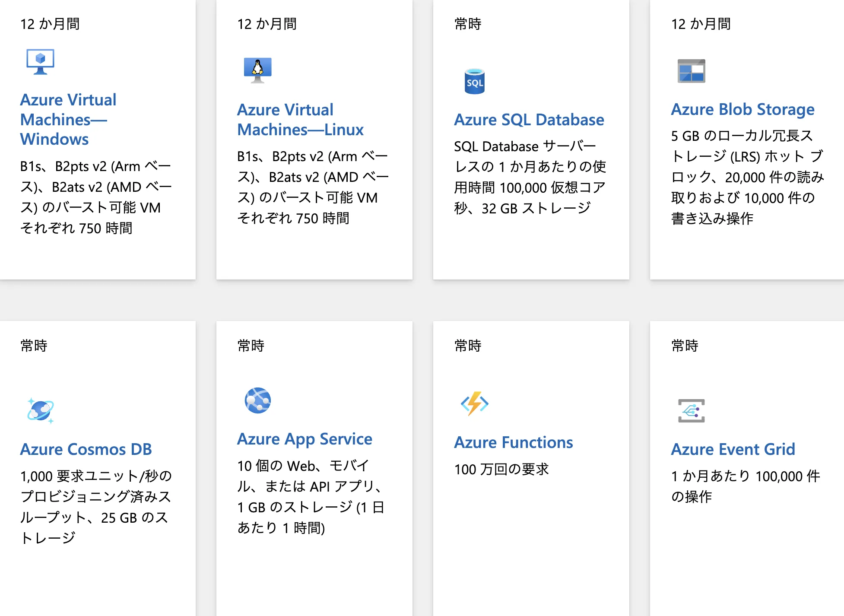Screen dimensions: 844x616
Task: Click '常時' label on Cosmos DB card
Action: click(x=34, y=346)
